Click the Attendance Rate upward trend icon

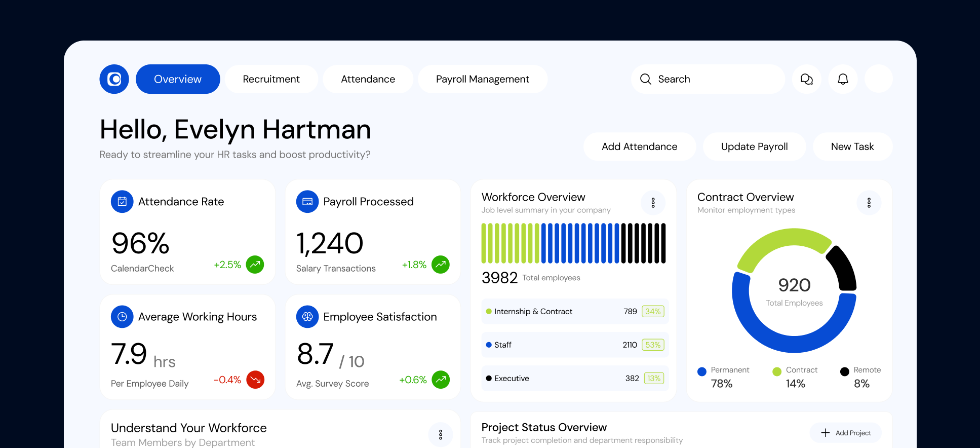(x=255, y=265)
